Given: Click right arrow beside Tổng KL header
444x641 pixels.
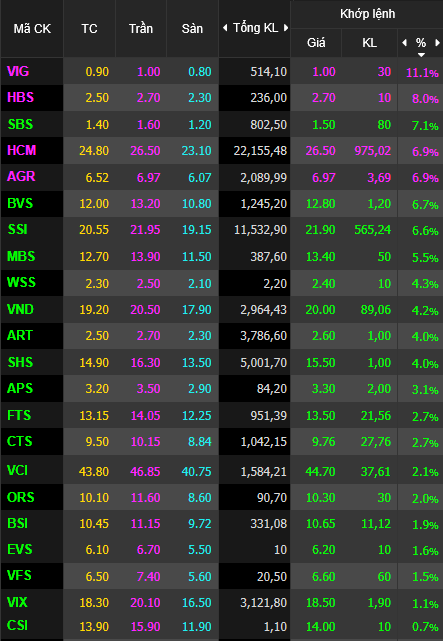Looking at the screenshot, I should (x=286, y=28).
